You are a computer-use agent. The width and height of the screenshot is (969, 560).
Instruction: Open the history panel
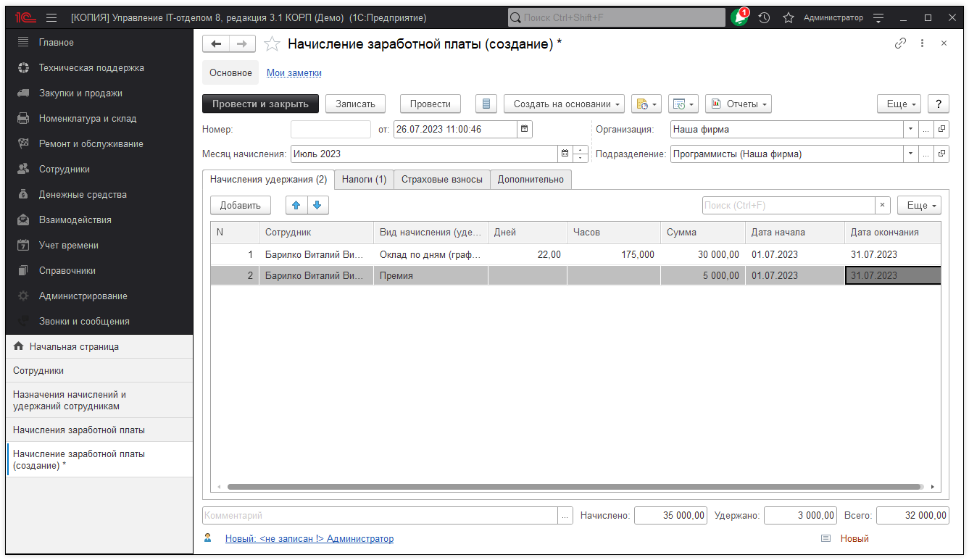point(763,18)
